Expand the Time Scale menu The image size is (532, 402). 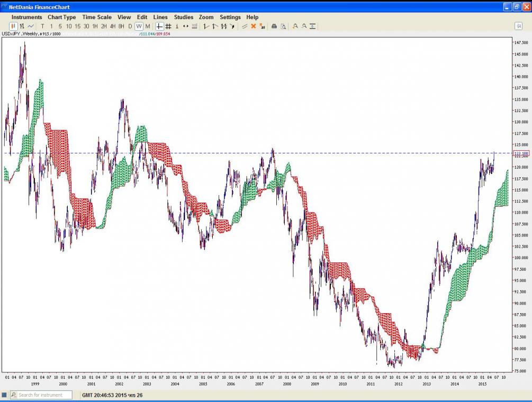97,17
